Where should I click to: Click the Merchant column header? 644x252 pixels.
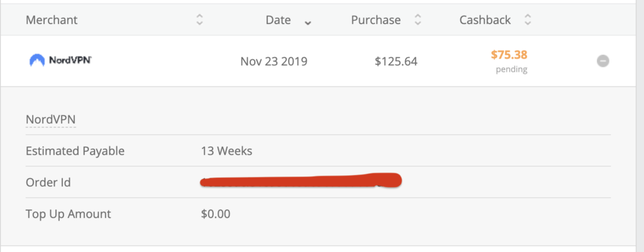tap(52, 20)
